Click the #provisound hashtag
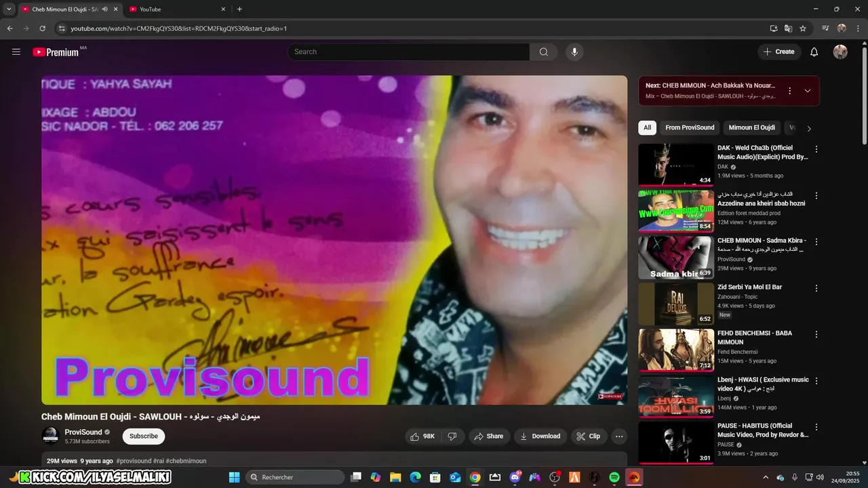The height and width of the screenshot is (488, 868). click(134, 461)
